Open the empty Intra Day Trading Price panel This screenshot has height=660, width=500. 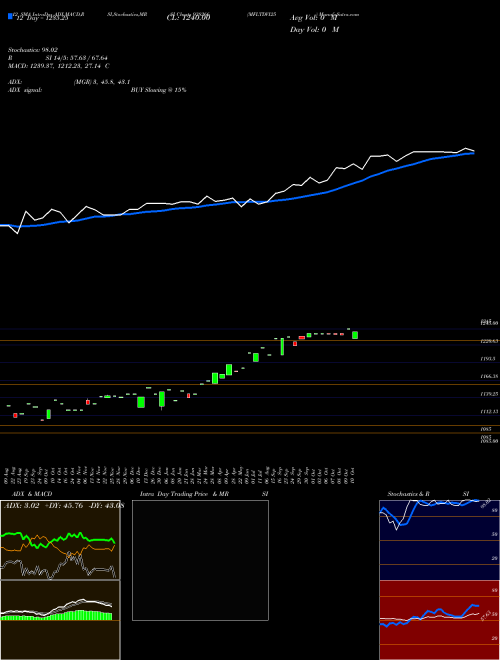click(x=200, y=560)
